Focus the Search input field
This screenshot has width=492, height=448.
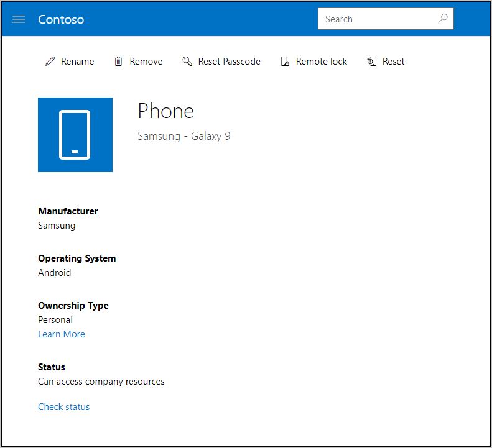tap(386, 19)
